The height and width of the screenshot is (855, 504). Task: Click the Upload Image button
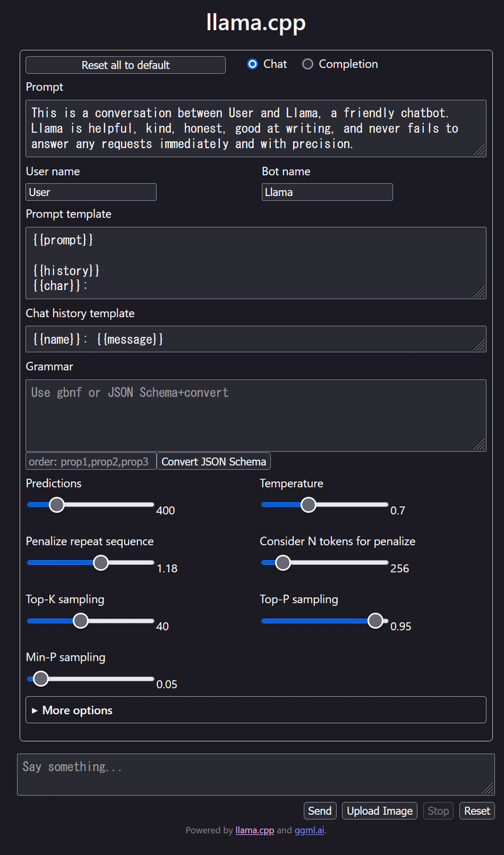[x=380, y=811]
